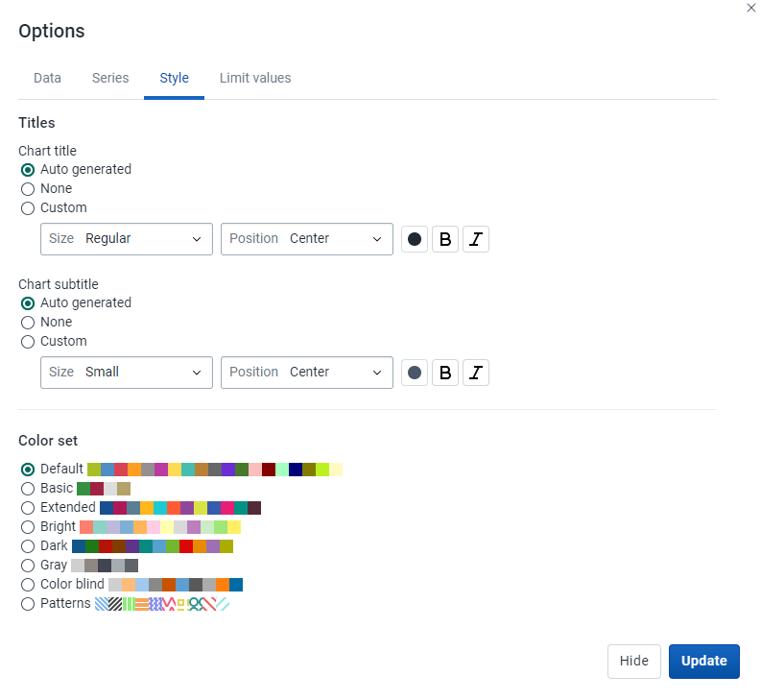Open chart title Size dropdown
The width and height of the screenshot is (761, 700).
(x=126, y=239)
